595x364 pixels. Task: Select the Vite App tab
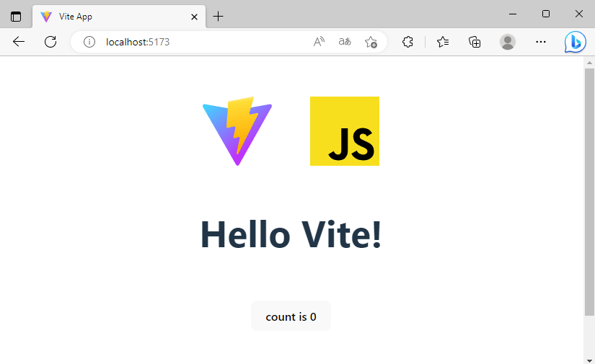(x=119, y=17)
